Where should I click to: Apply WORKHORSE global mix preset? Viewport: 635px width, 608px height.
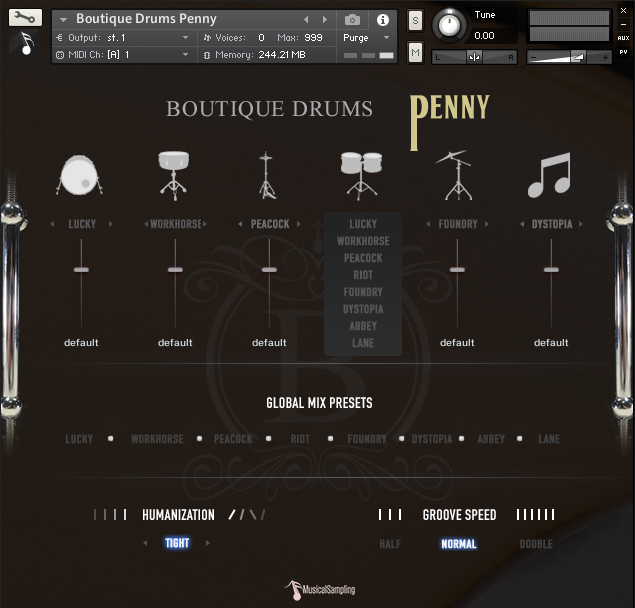pos(157,439)
